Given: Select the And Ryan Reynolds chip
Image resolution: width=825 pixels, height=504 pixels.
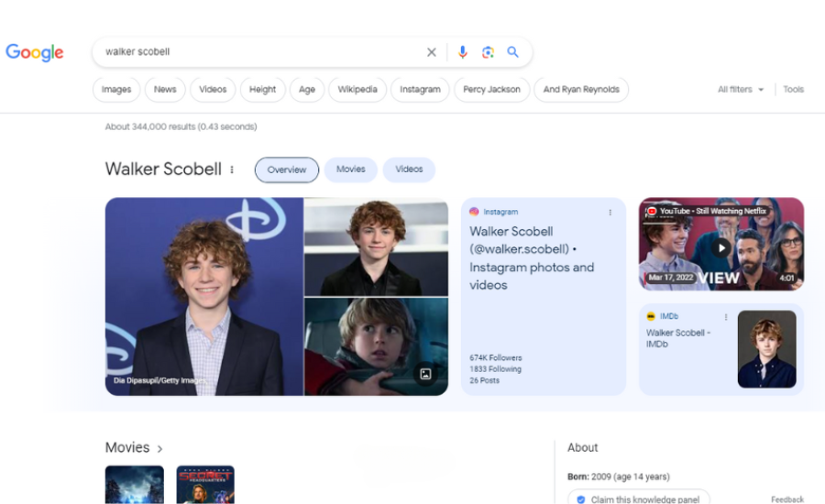Looking at the screenshot, I should 581,90.
